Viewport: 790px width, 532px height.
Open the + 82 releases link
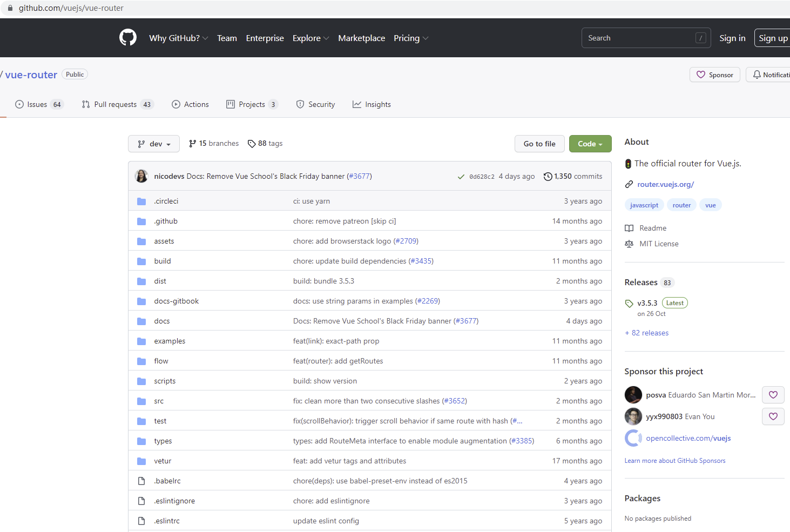click(x=646, y=333)
